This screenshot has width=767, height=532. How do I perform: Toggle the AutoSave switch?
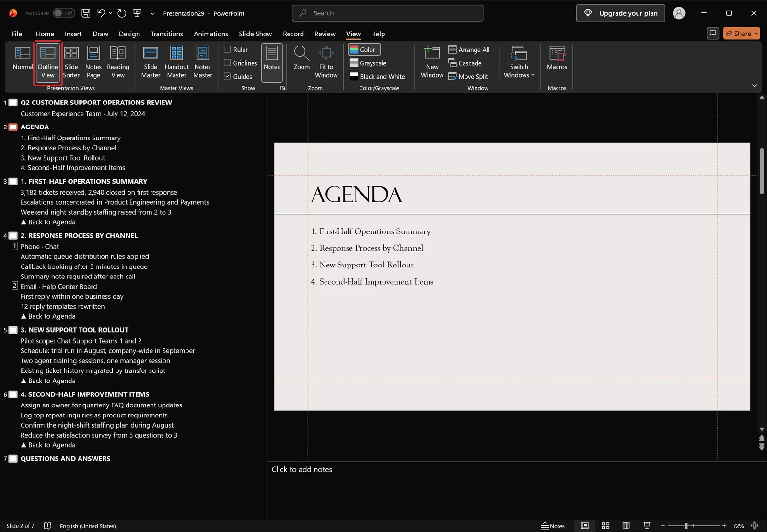(63, 13)
